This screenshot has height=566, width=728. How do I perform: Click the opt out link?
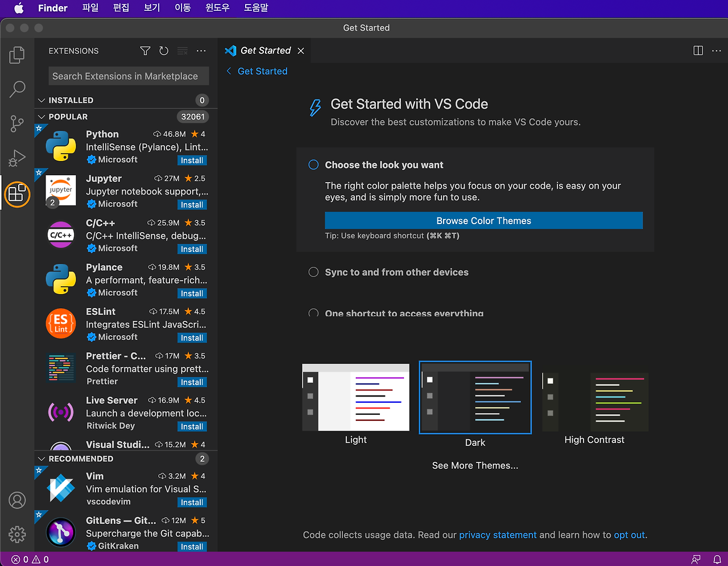[630, 535]
